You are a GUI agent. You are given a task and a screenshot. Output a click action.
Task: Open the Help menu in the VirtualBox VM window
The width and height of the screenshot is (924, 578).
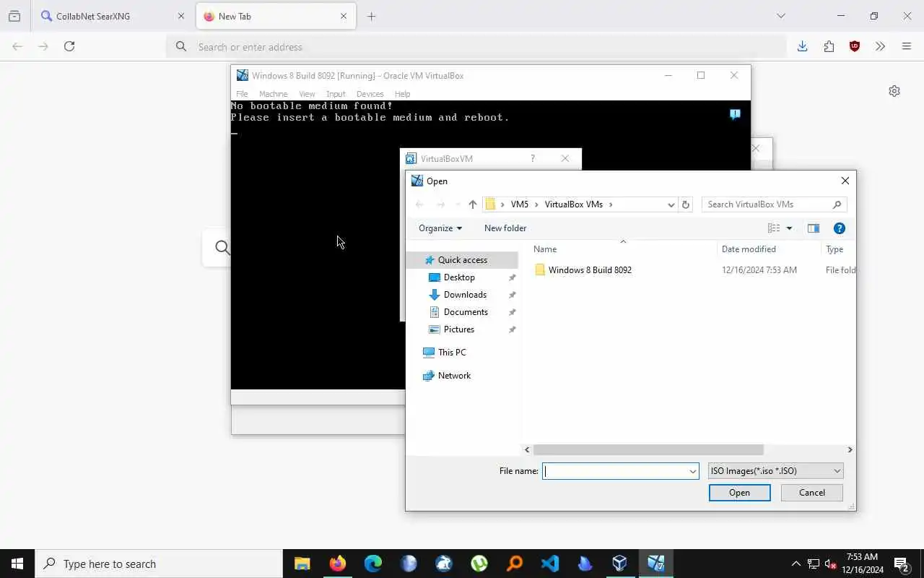(x=402, y=94)
